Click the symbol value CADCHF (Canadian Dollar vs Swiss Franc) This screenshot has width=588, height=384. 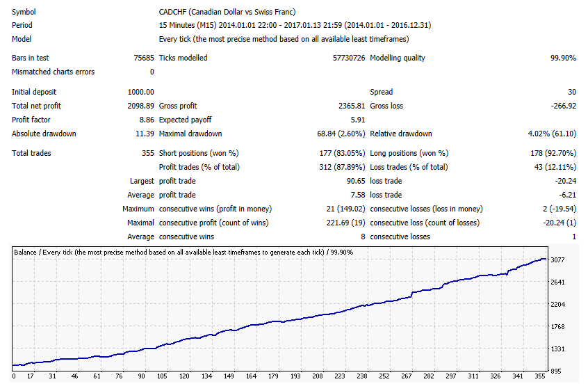pyautogui.click(x=227, y=12)
